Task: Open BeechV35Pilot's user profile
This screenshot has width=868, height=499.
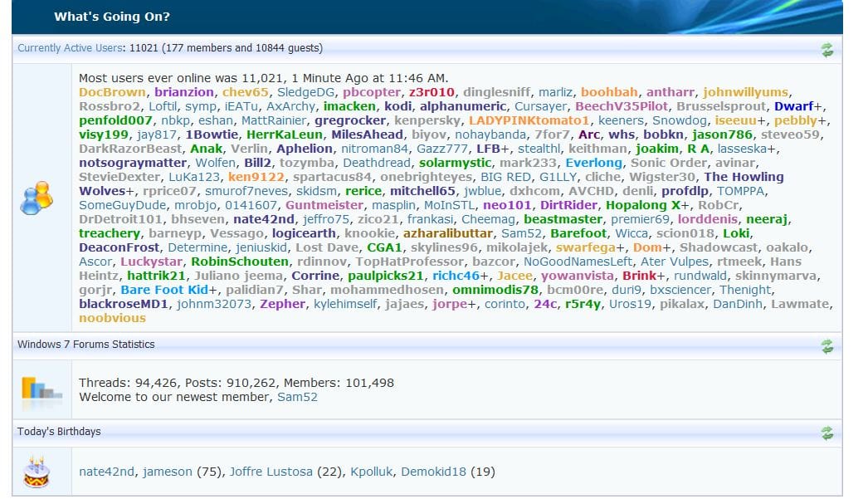Action: (621, 106)
